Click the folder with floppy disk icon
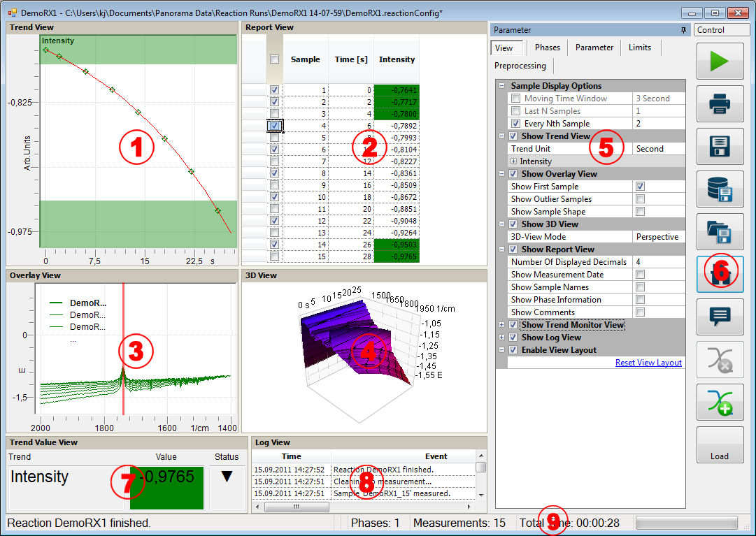 click(720, 233)
